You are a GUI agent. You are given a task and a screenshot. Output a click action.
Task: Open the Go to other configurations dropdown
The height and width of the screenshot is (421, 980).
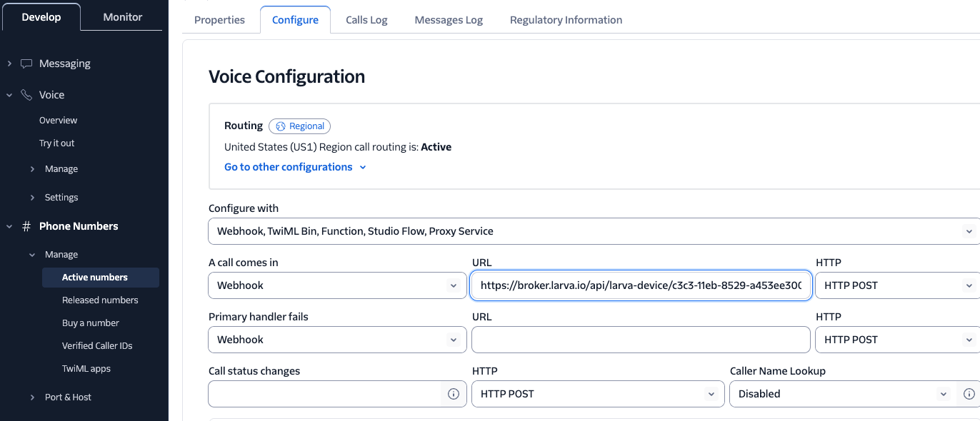[295, 166]
